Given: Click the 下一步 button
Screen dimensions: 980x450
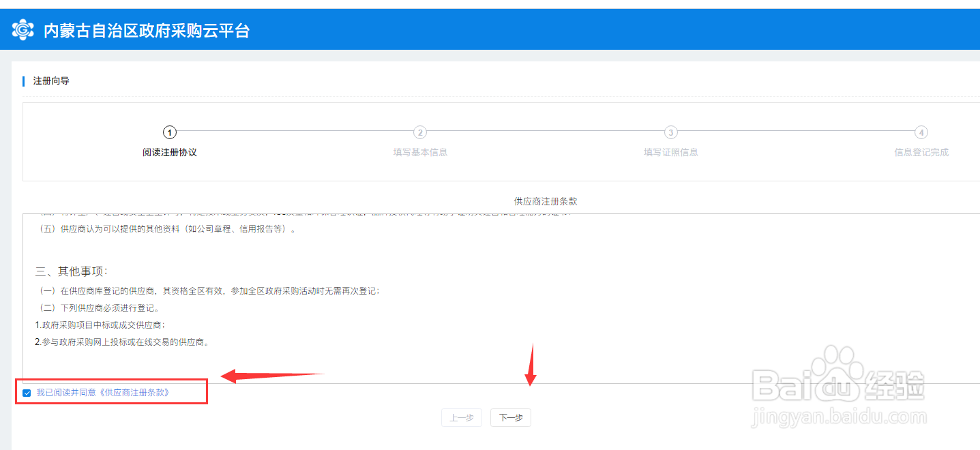Looking at the screenshot, I should 510,417.
